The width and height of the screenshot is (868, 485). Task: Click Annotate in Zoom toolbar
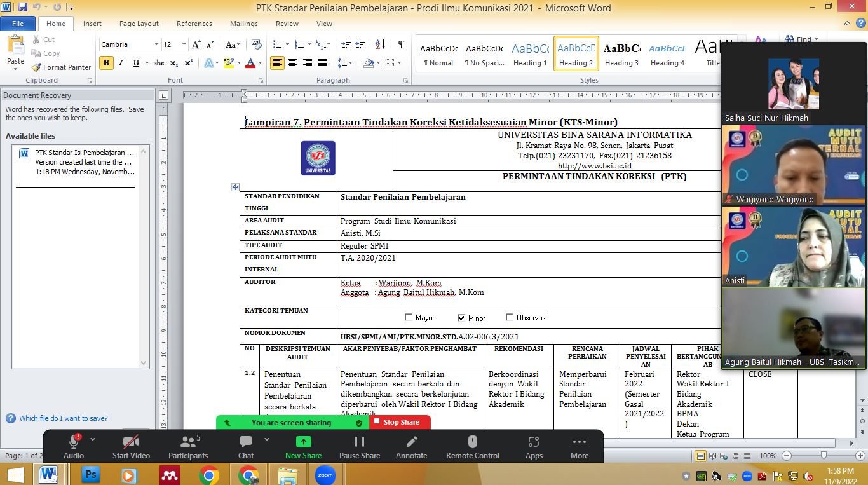pos(412,447)
